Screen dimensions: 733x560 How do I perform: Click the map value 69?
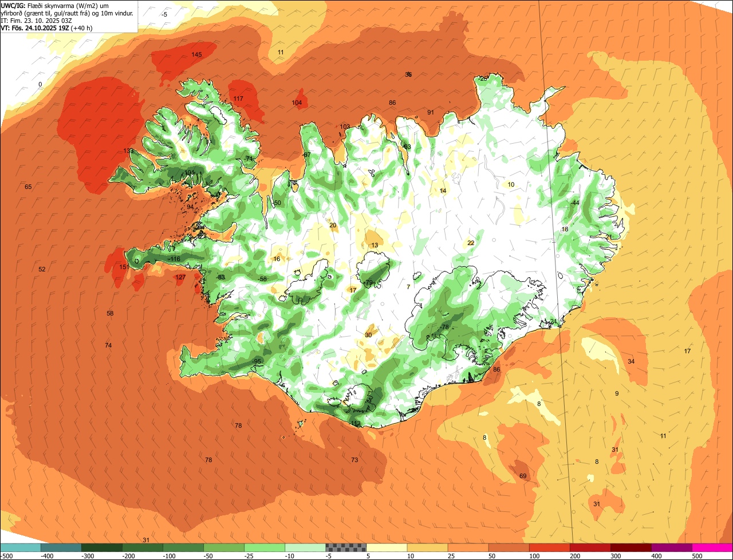tap(523, 476)
